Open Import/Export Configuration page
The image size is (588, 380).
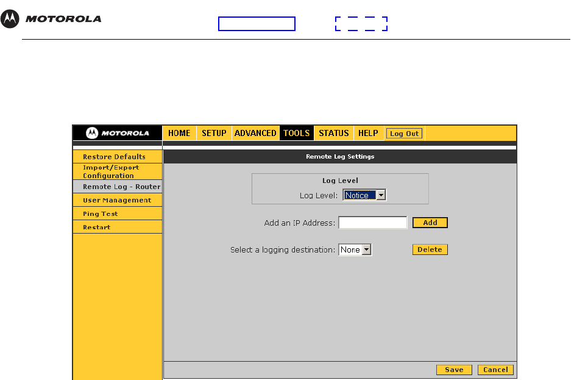[x=118, y=171]
